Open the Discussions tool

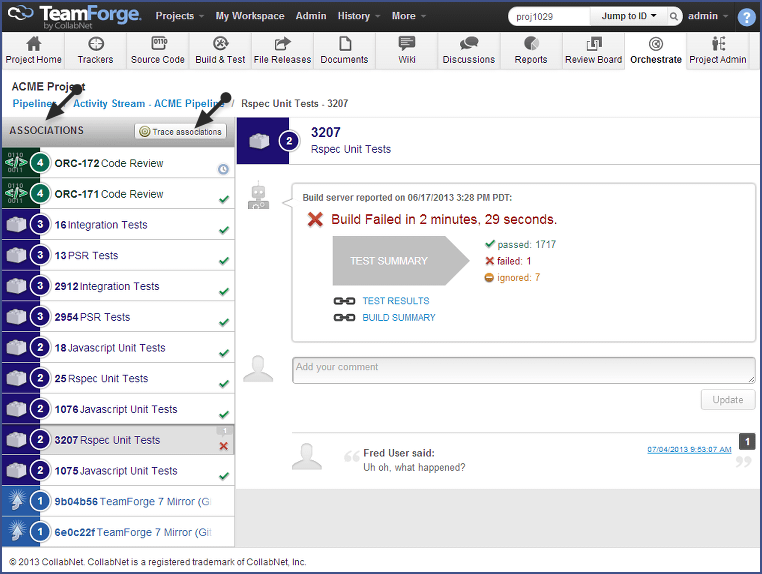pos(468,51)
